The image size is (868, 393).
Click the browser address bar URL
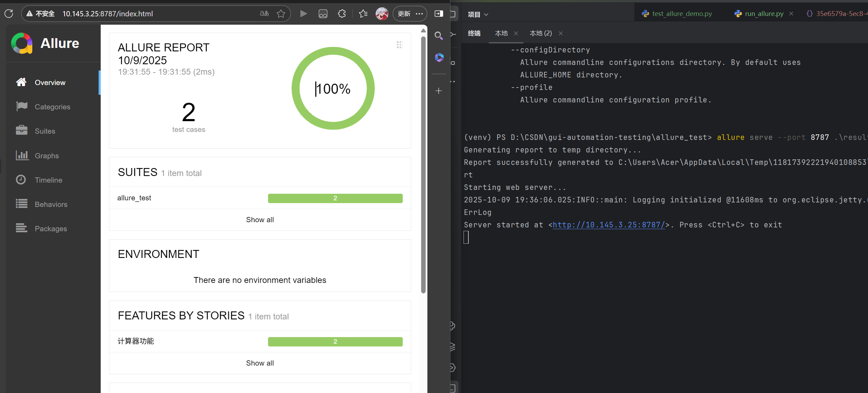108,14
